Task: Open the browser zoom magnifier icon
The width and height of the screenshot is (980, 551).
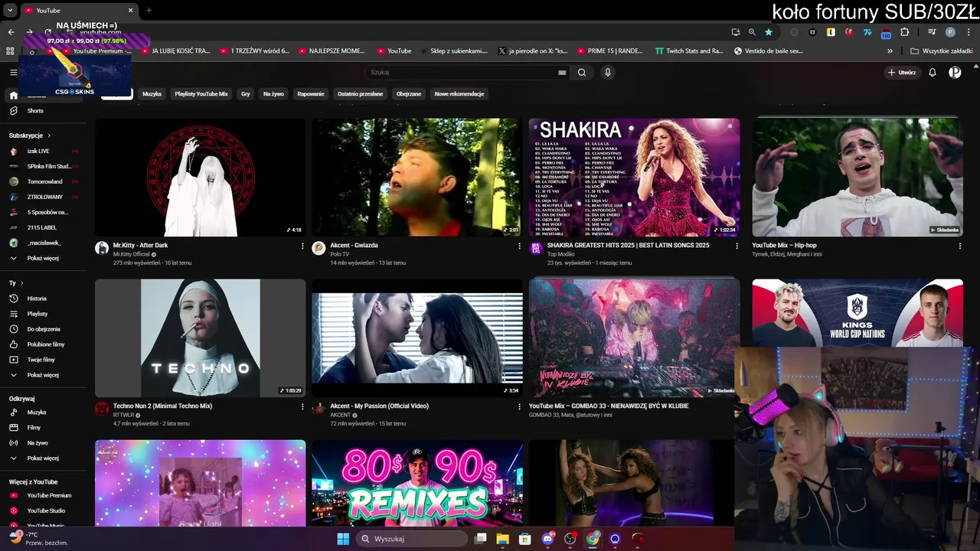Action: (752, 32)
